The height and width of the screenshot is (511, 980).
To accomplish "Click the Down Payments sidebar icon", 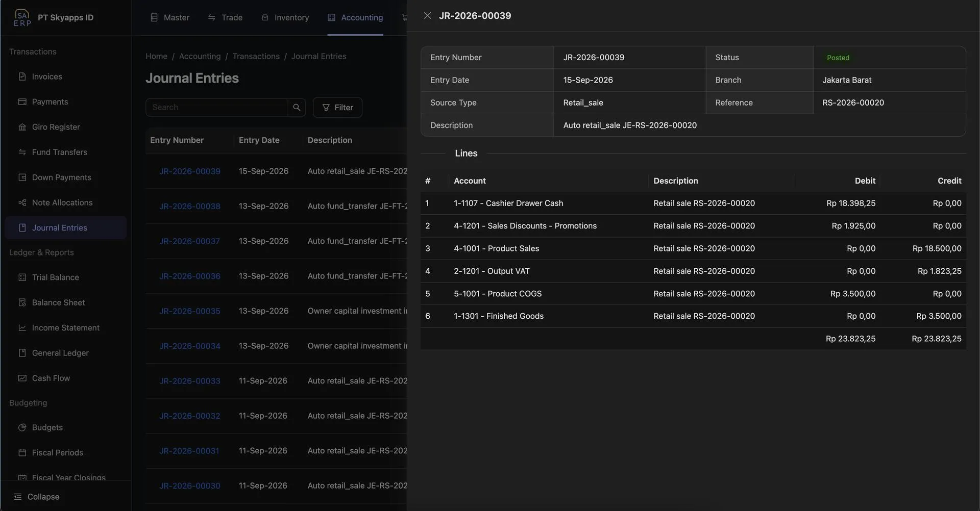I will tap(22, 177).
